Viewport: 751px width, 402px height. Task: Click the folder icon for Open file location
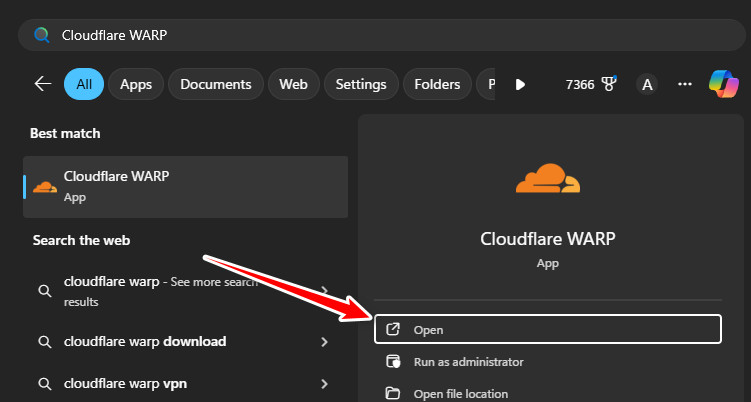tap(394, 393)
